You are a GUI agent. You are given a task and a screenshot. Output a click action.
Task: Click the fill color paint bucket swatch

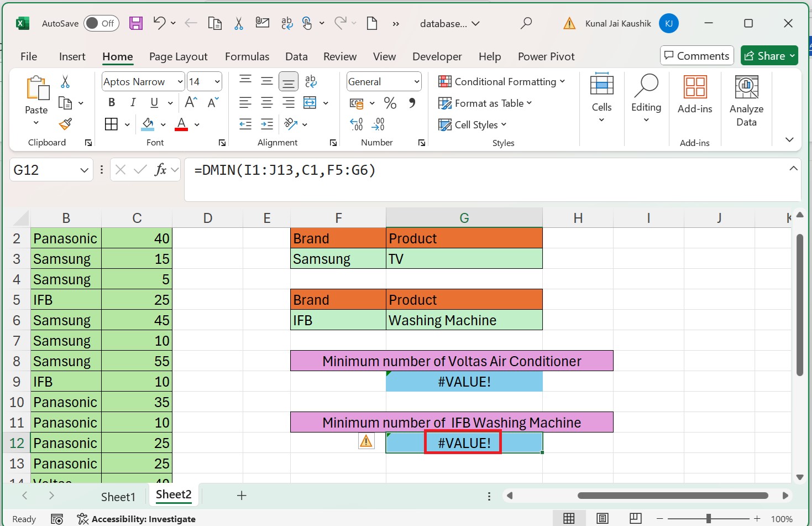[148, 124]
